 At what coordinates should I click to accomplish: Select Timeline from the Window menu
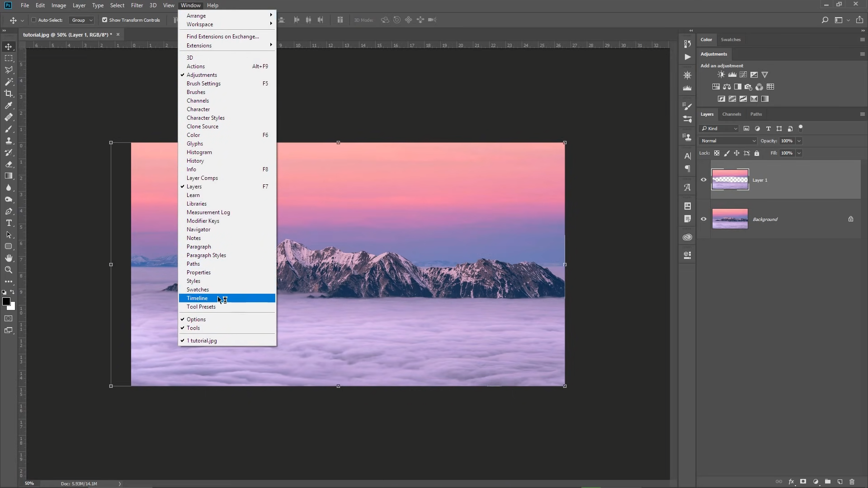pyautogui.click(x=198, y=298)
